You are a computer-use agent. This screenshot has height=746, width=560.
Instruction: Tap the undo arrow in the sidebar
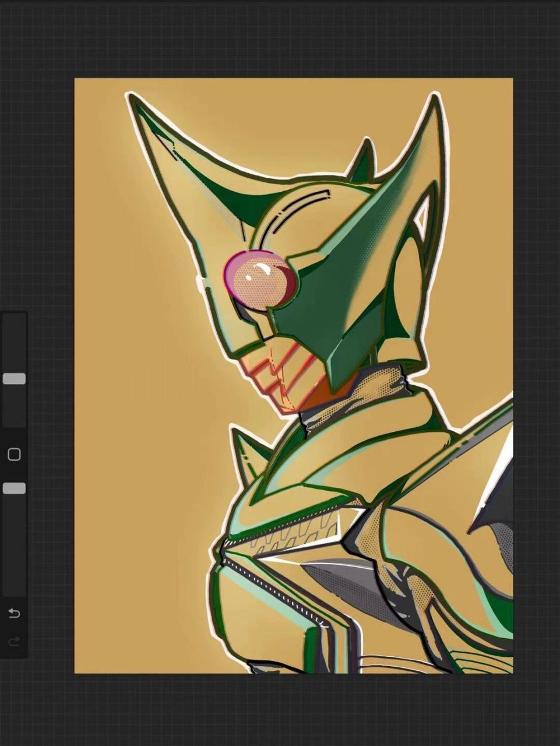pos(14,613)
